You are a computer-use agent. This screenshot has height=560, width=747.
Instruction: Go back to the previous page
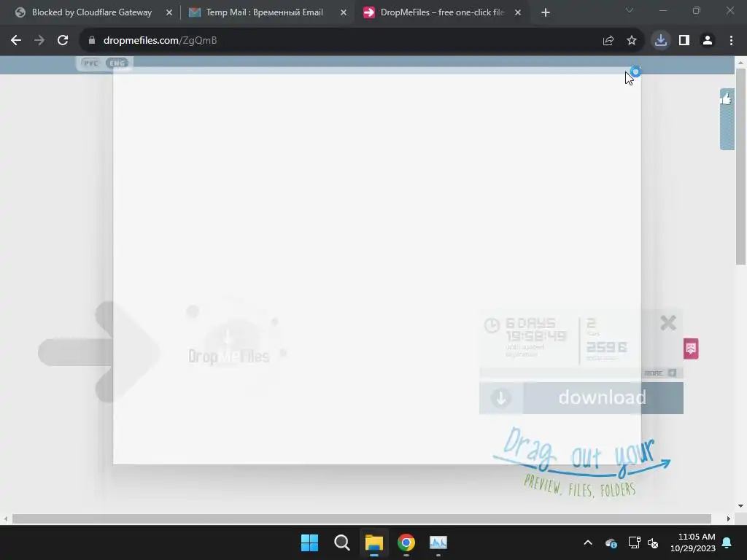[16, 41]
